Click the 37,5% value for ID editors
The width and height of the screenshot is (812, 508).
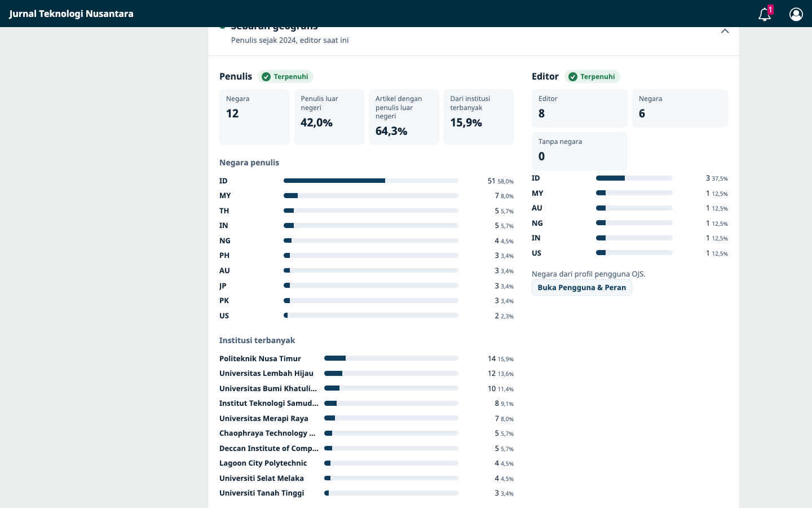coord(720,178)
